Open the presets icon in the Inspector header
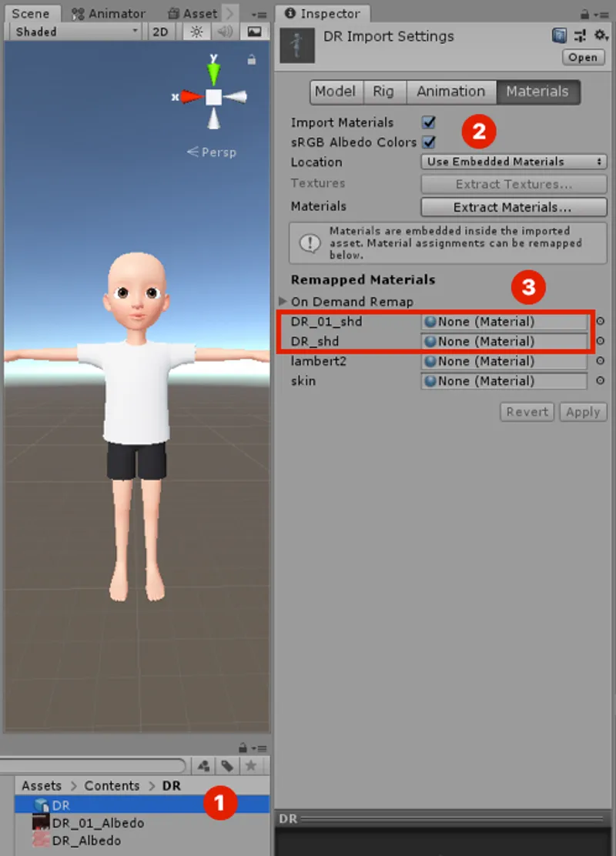This screenshot has width=616, height=856. point(580,35)
